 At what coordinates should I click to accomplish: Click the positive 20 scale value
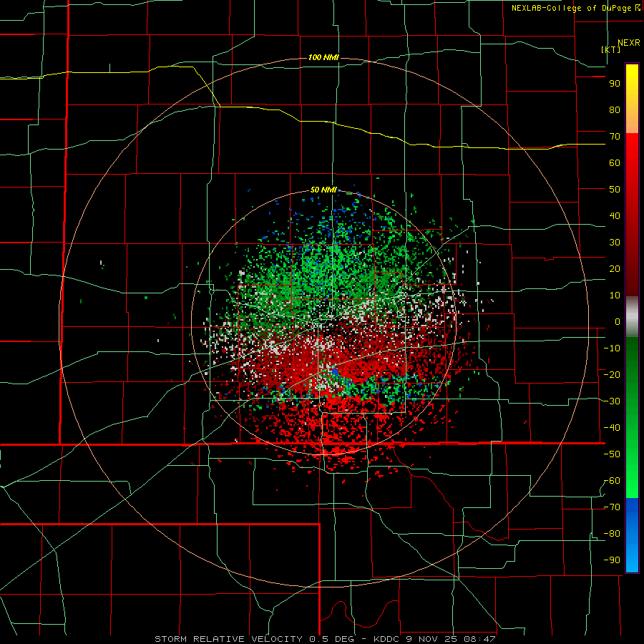615,269
